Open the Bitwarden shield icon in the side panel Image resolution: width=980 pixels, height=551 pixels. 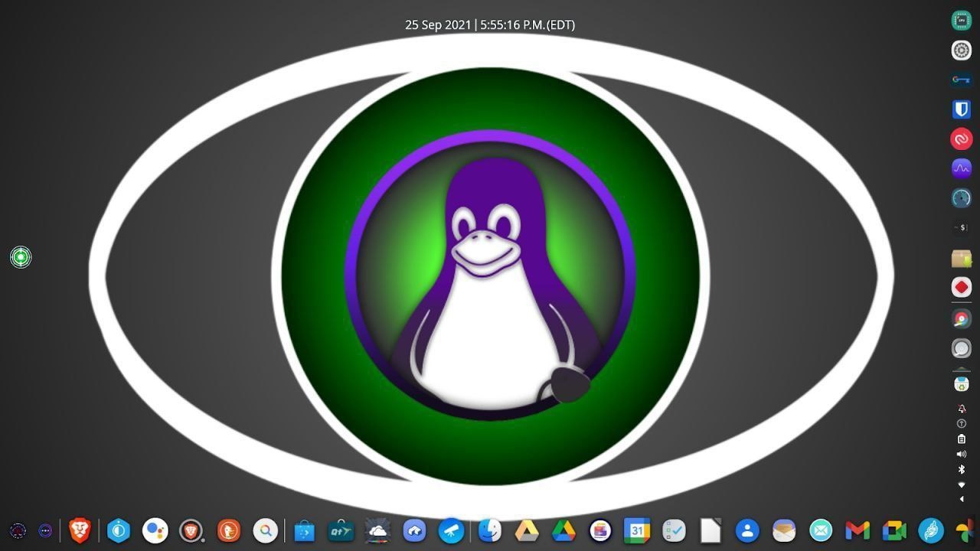point(962,109)
